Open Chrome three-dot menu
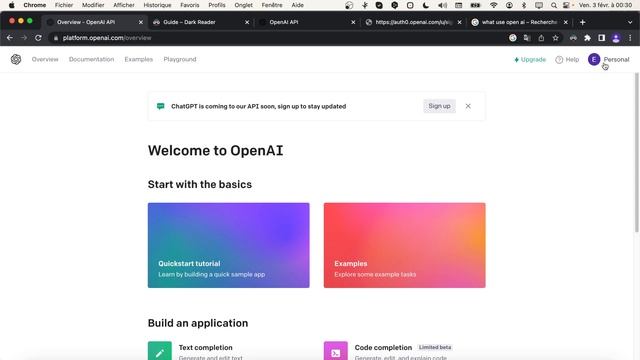640x360 pixels. pos(630,38)
